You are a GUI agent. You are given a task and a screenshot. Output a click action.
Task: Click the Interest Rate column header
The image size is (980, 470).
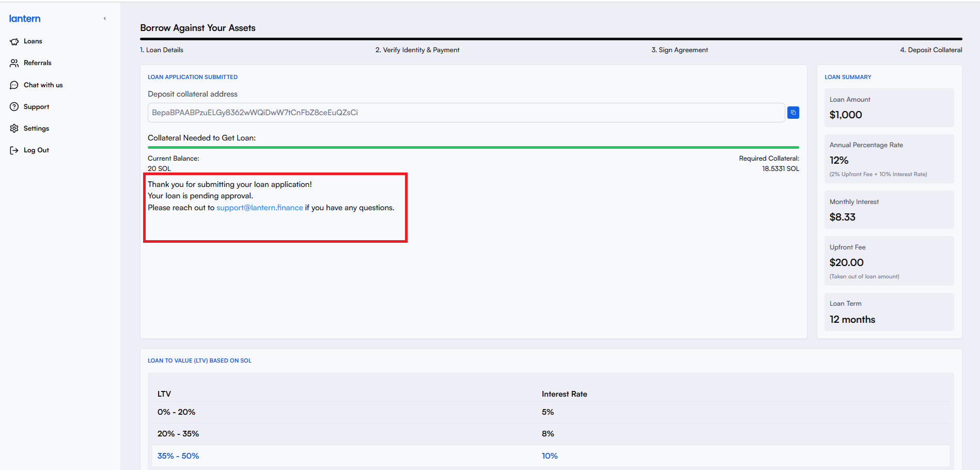pyautogui.click(x=565, y=394)
